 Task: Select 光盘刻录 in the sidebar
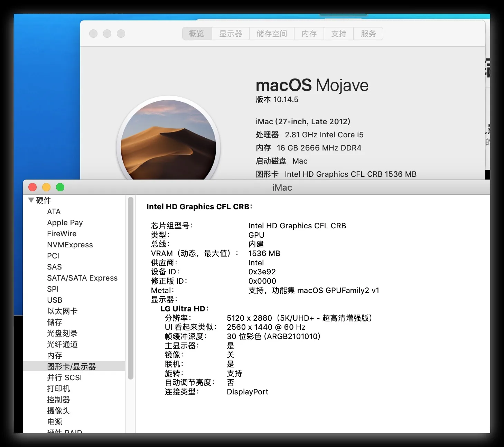pyautogui.click(x=62, y=333)
